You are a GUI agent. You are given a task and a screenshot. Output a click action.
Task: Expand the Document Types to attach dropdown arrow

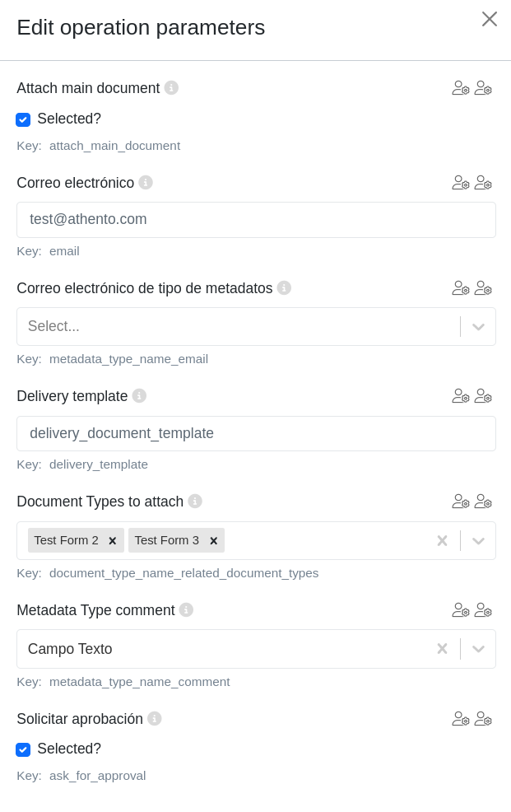[478, 541]
